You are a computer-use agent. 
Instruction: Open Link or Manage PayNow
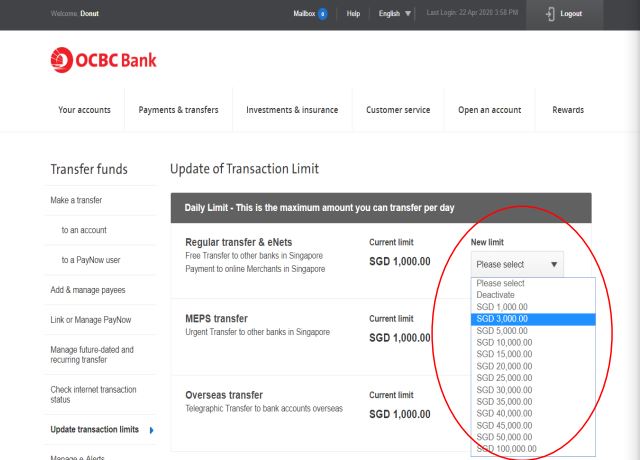pos(92,320)
